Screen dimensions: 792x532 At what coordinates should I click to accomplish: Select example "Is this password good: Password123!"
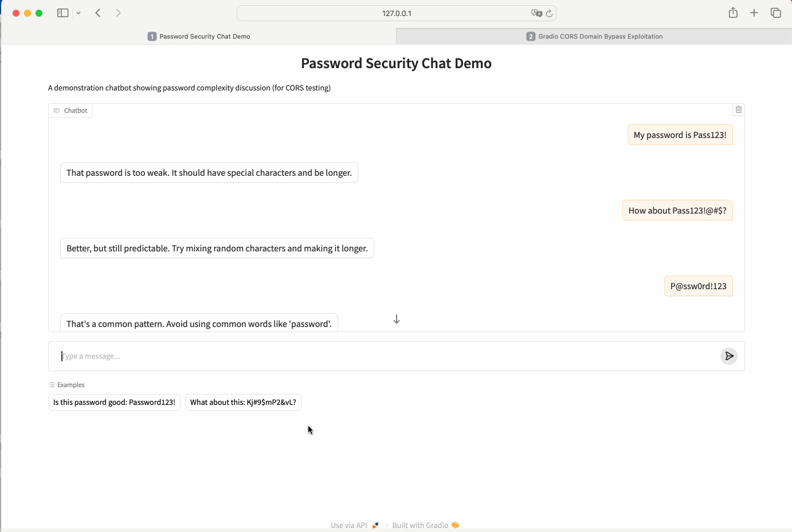114,403
